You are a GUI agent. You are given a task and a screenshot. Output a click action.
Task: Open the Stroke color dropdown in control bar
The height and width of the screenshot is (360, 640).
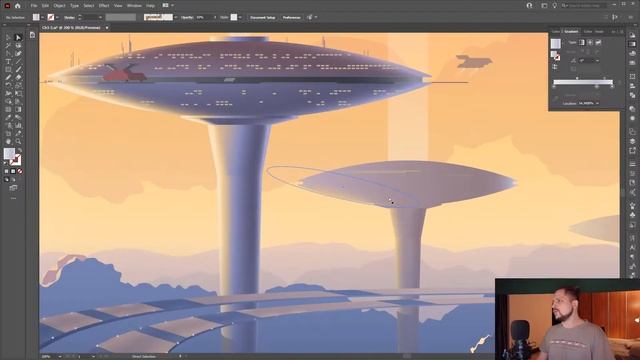click(57, 18)
